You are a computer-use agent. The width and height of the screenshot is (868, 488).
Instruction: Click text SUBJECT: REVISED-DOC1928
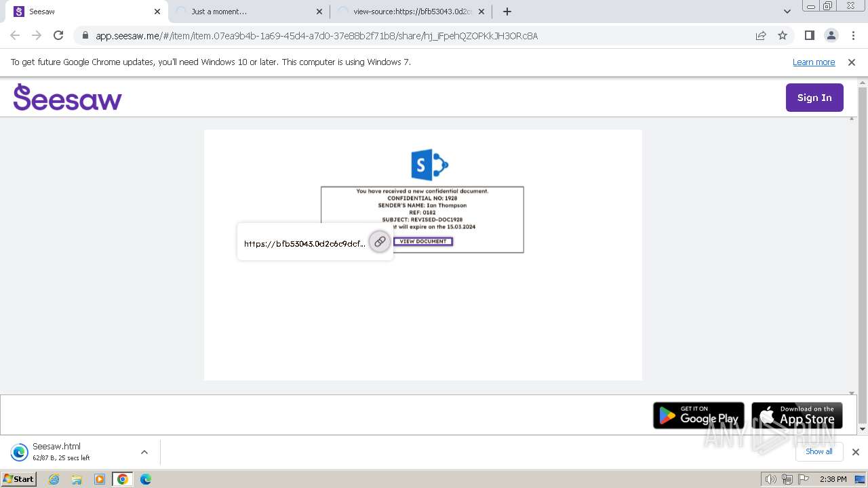(x=422, y=220)
